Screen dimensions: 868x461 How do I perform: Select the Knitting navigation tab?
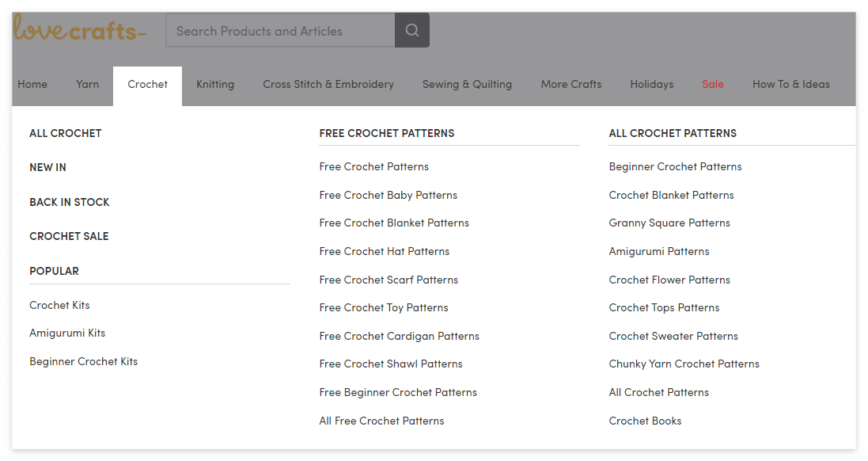point(215,84)
